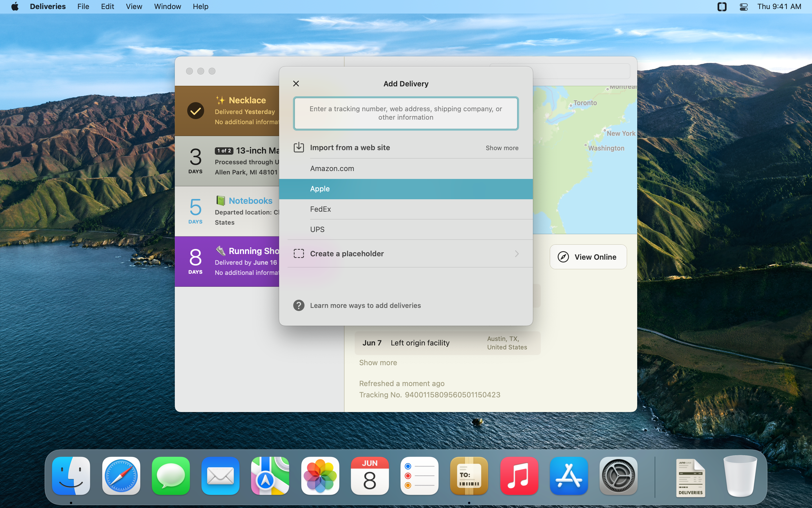812x508 pixels.
Task: Launch Safari from the Dock
Action: point(121,476)
